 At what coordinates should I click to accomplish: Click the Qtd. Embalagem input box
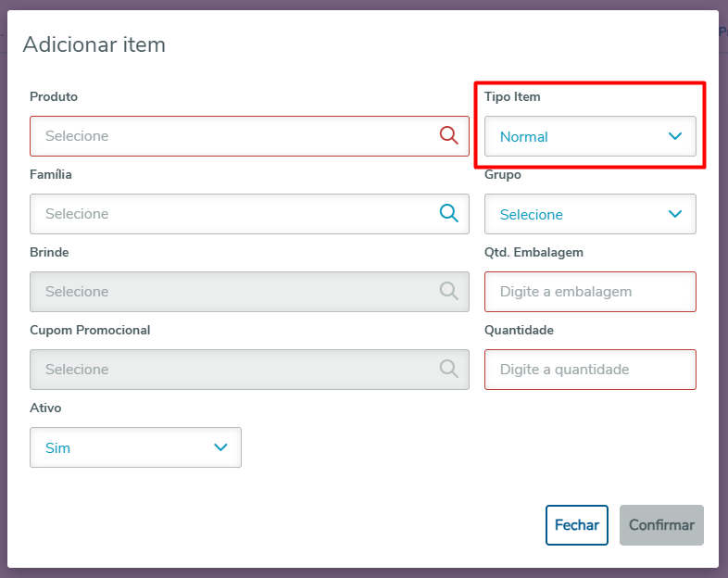tap(590, 292)
